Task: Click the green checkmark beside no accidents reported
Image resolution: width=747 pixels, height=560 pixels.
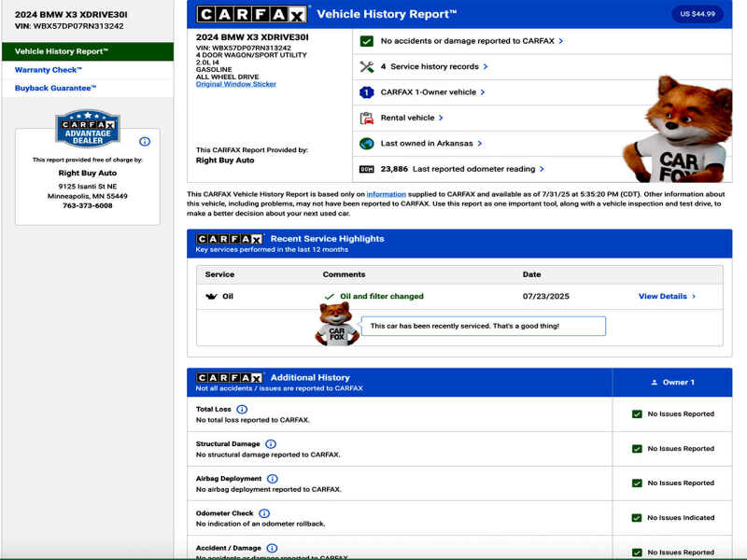Action: click(366, 41)
